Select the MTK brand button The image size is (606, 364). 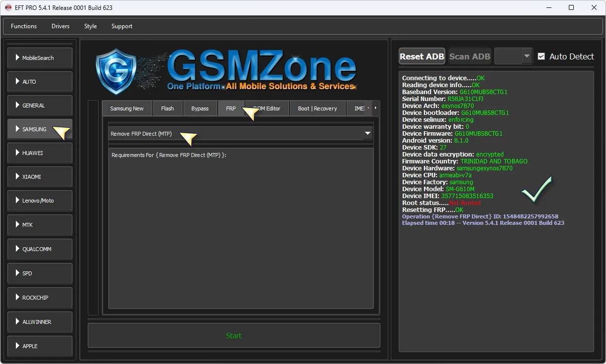40,225
